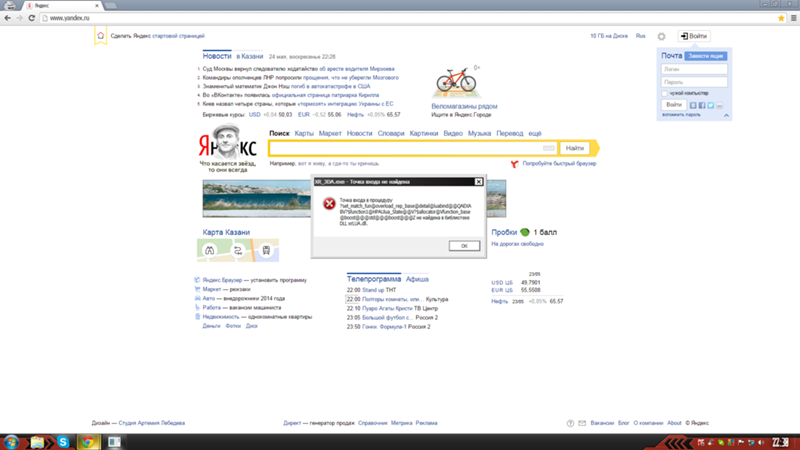Open the Карта Казани link
This screenshot has height=450, width=800.
226,232
